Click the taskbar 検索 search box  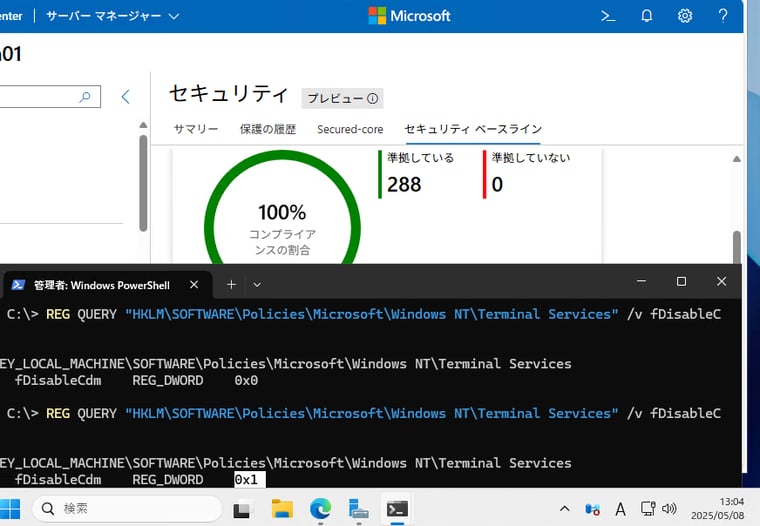click(127, 509)
